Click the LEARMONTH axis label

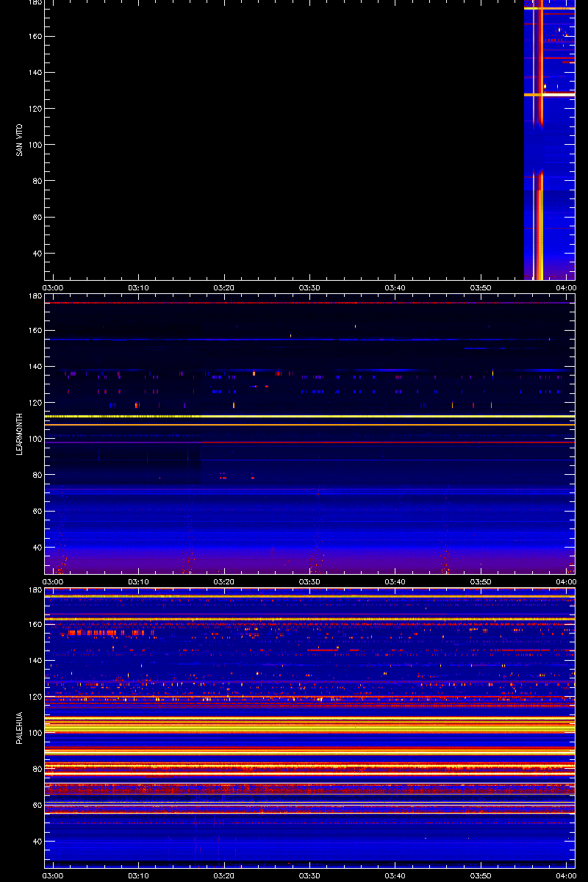20,434
